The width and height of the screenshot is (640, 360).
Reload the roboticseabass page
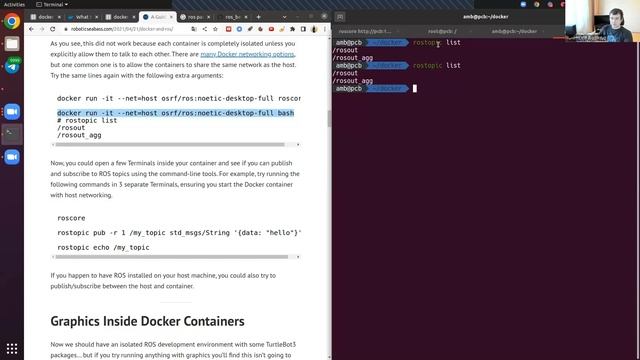click(53, 29)
